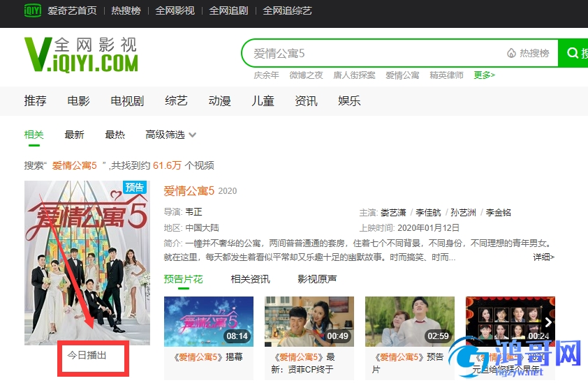The image size is (588, 383).
Task: Search hot keyword 唐人街探案
Action: (354, 75)
